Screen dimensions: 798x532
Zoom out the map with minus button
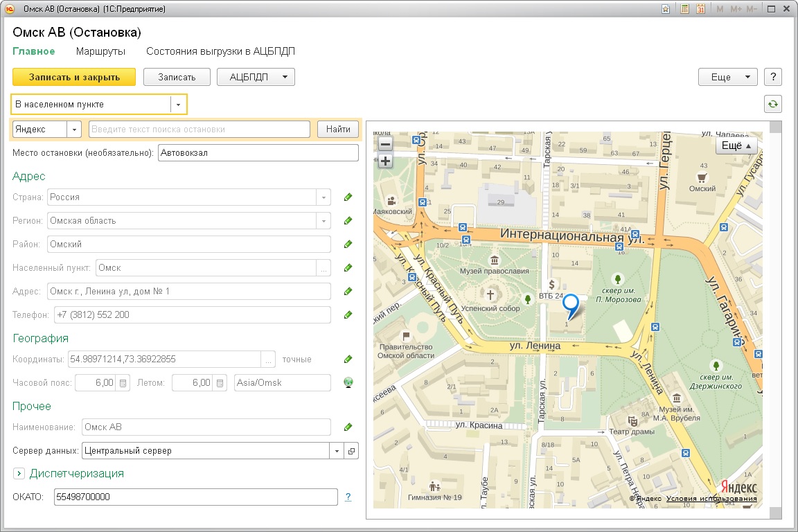click(x=385, y=144)
